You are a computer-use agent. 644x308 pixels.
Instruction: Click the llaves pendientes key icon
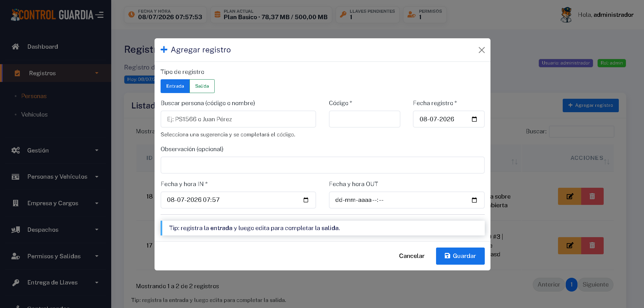[x=343, y=14]
